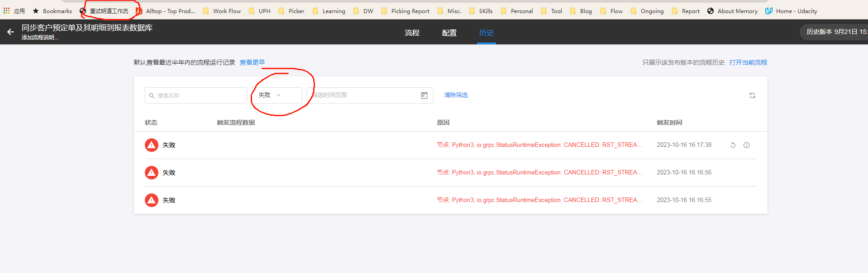Screen dimensions: 868x273
Task: Open the About Memory bookmark
Action: point(732,11)
